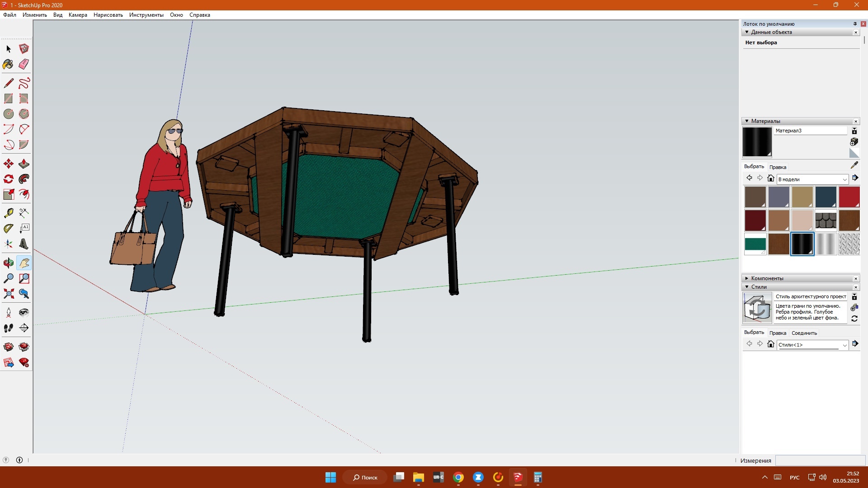868x488 pixels.
Task: Collapse the Материалы panel
Action: 747,121
